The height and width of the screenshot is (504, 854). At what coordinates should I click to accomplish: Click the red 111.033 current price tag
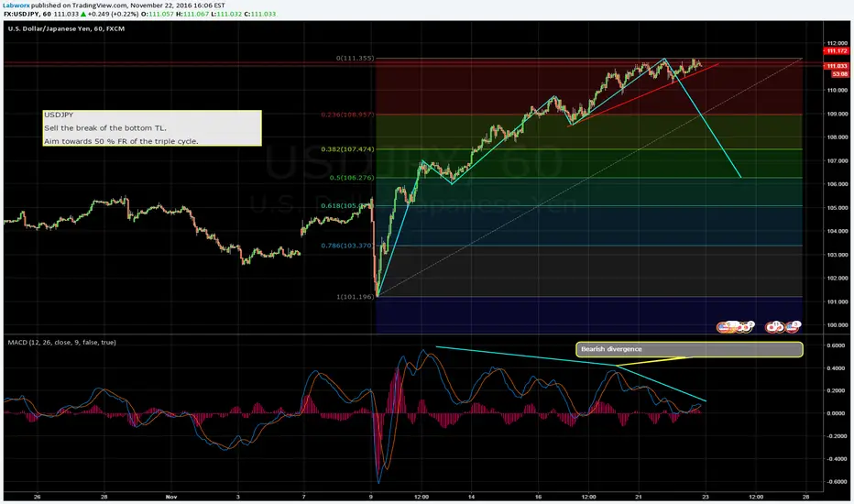pos(838,66)
